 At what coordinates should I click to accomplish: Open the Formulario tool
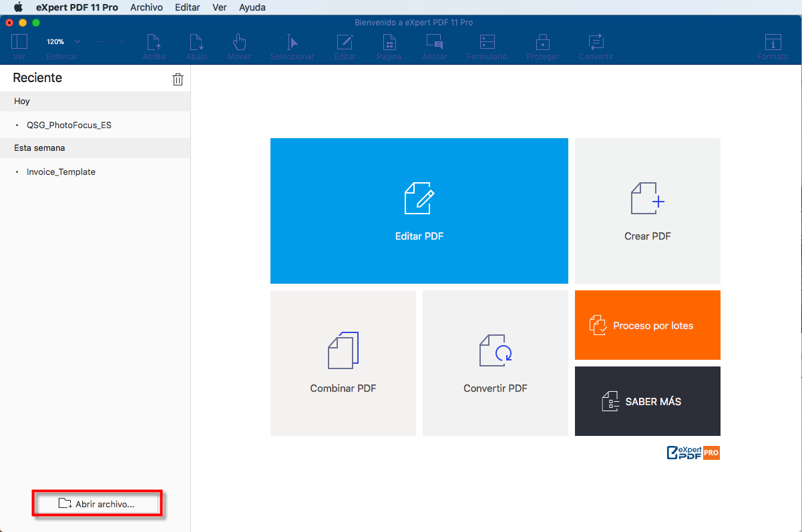(487, 42)
